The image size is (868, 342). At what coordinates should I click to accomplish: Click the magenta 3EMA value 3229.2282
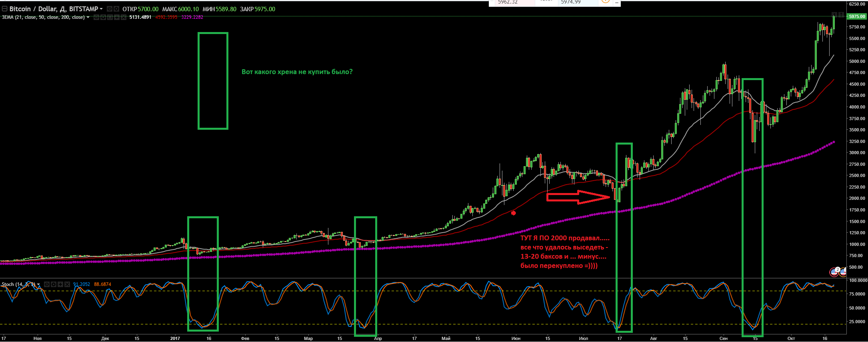click(x=192, y=17)
